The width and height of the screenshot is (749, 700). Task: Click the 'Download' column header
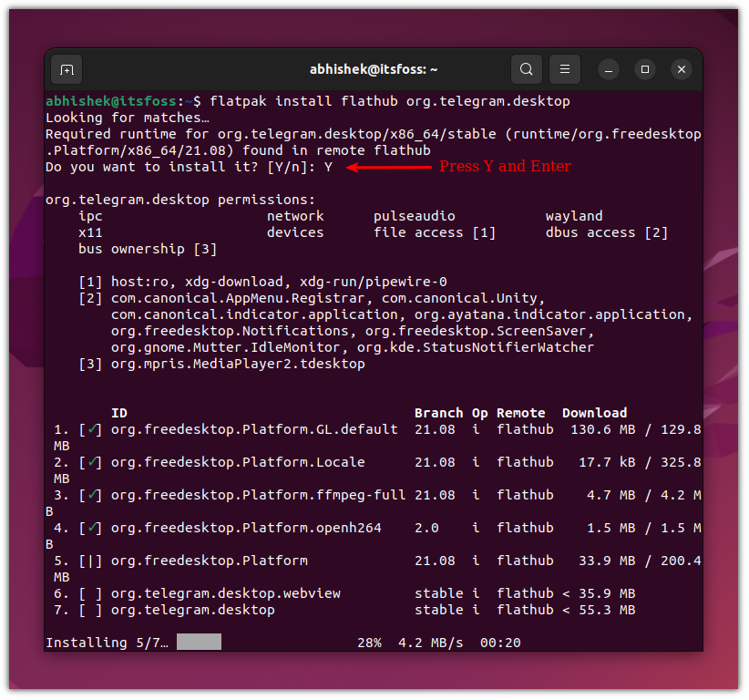(x=594, y=413)
